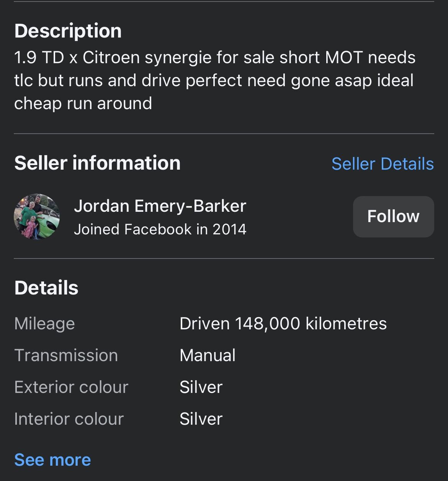The width and height of the screenshot is (448, 481).
Task: Expand details with See more
Action: pyautogui.click(x=52, y=460)
